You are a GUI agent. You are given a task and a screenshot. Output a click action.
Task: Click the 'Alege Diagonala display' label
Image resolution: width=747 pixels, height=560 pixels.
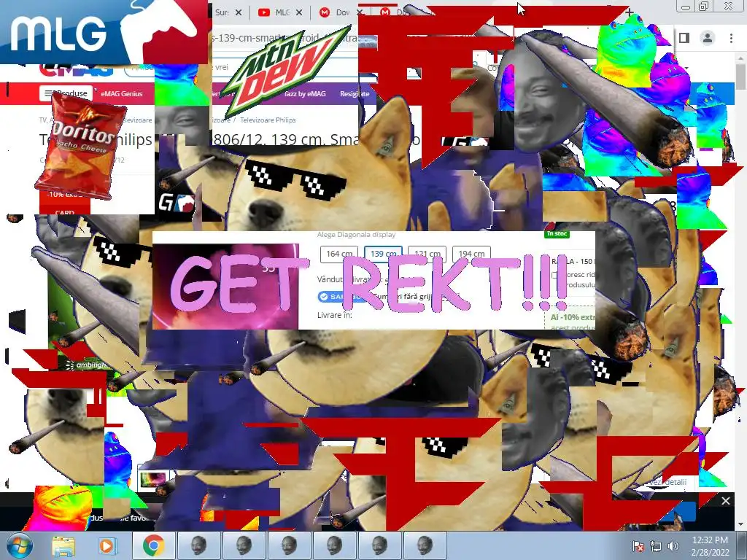[356, 234]
